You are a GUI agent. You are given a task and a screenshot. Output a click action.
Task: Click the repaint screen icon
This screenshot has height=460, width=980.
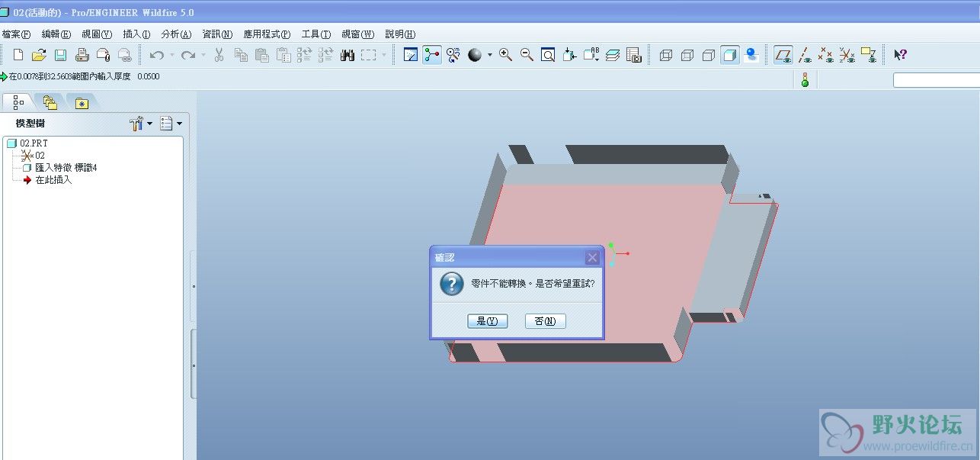(x=411, y=55)
